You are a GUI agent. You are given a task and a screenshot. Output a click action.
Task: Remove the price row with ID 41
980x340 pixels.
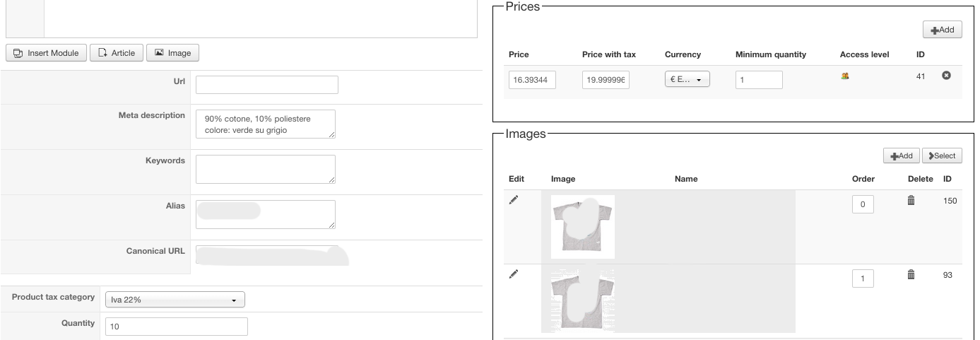[947, 76]
